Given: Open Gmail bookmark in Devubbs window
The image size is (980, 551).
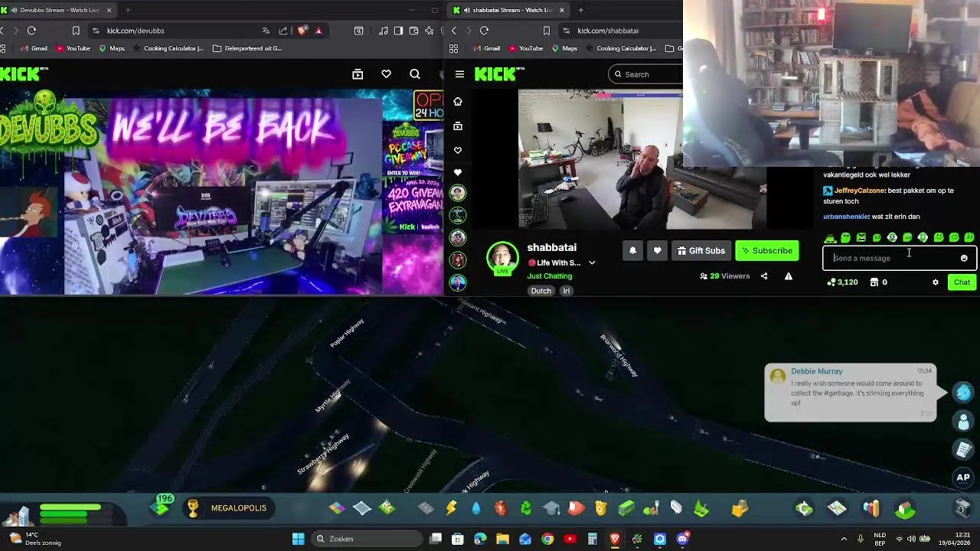Looking at the screenshot, I should pos(34,48).
